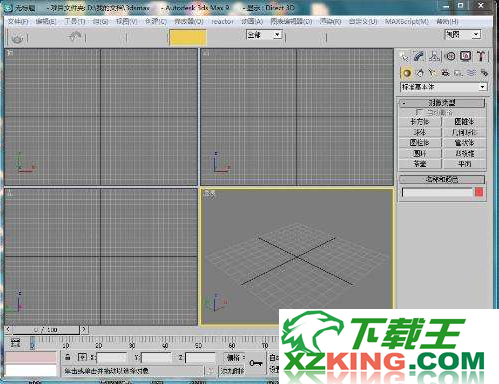Click the Redo arrow icon in toolbar
Image resolution: width=499 pixels, height=384 pixels.
tap(75, 37)
